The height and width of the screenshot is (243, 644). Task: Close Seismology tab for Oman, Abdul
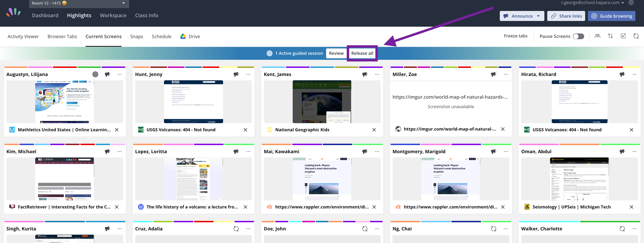point(632,207)
